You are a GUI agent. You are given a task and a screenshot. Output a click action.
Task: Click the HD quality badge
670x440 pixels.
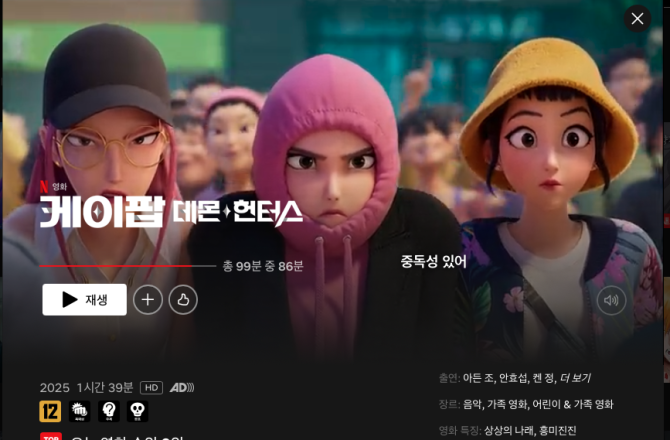[x=151, y=388]
